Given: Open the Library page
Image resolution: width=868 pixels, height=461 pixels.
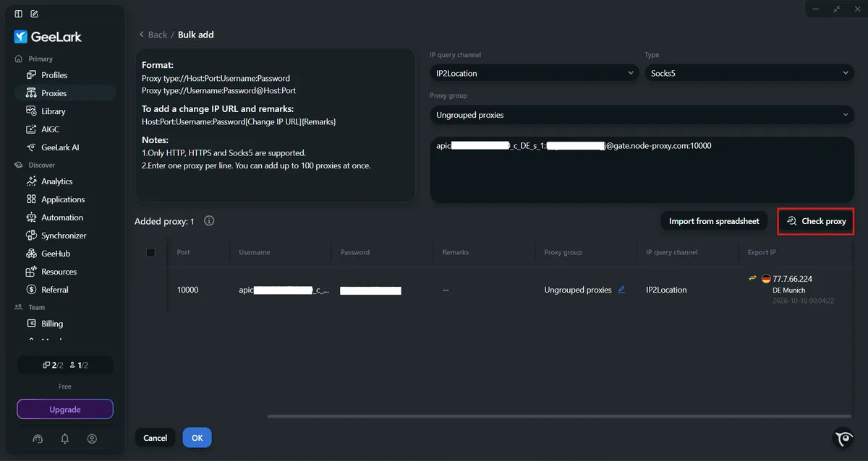Looking at the screenshot, I should [x=64, y=111].
